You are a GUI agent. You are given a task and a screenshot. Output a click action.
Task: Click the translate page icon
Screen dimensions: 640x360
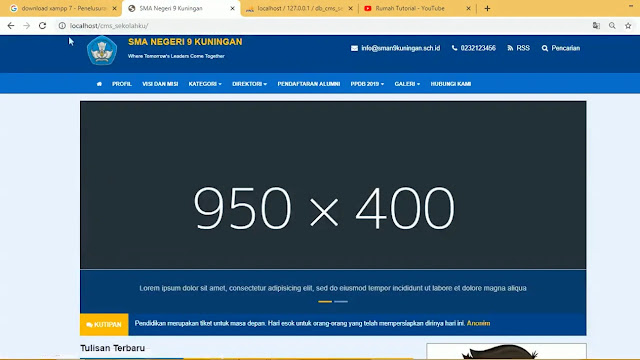pyautogui.click(x=596, y=26)
